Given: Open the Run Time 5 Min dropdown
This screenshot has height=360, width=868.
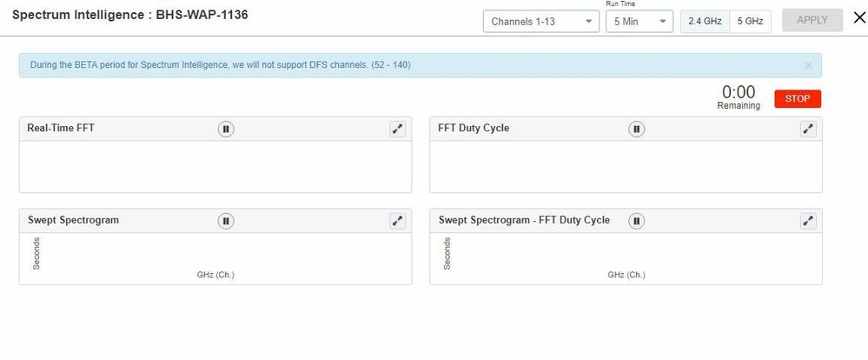Looking at the screenshot, I should 639,21.
